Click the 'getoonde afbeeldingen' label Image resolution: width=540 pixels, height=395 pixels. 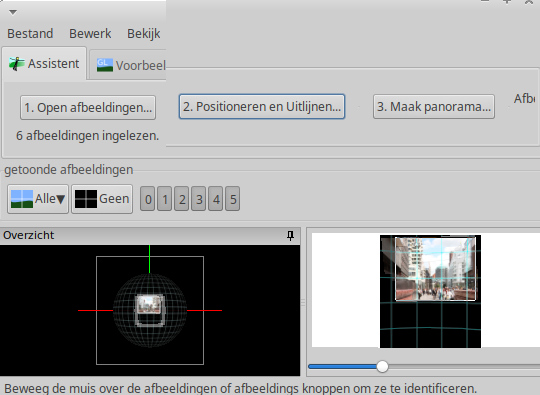[69, 170]
